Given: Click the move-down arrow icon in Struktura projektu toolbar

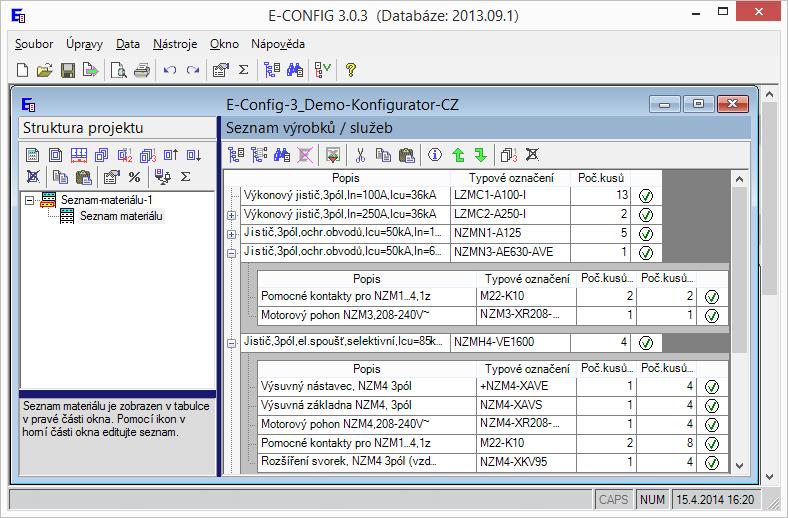Looking at the screenshot, I should [194, 155].
